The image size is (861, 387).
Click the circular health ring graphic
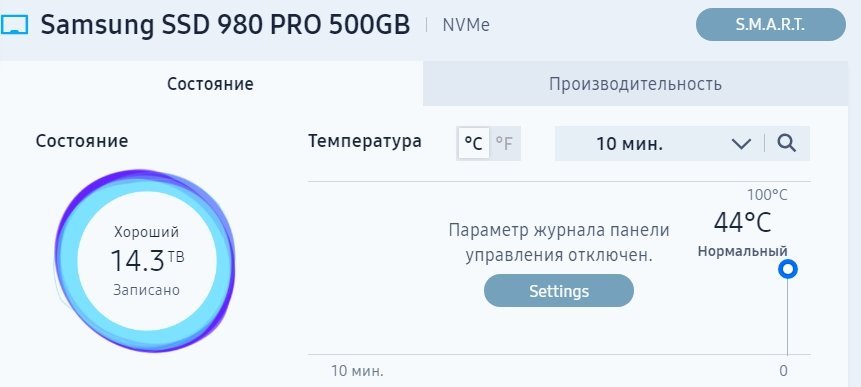coord(146,261)
